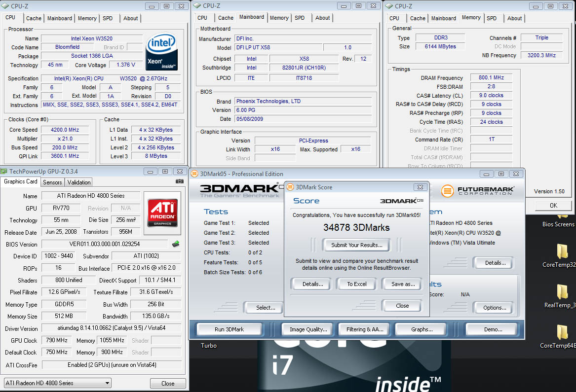
Task: Click the GPU Clock 790 MHz field
Action: (x=57, y=340)
